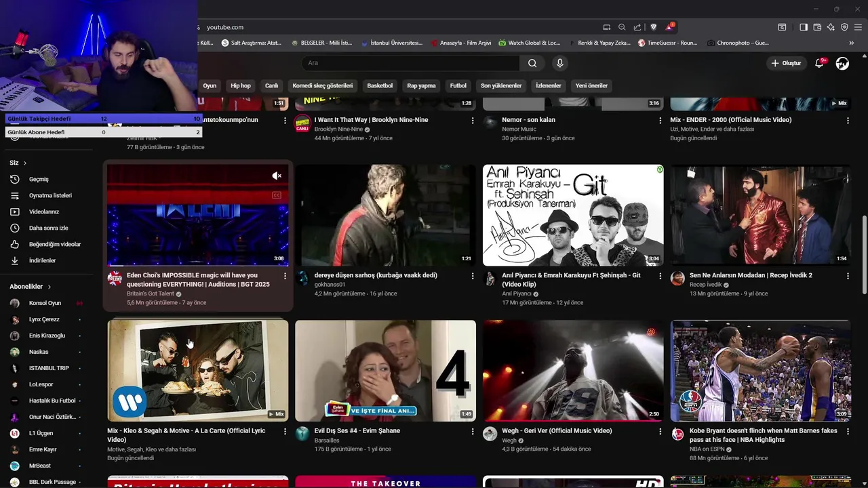Open options menu for Anıl Piyancı Git video

(660, 276)
